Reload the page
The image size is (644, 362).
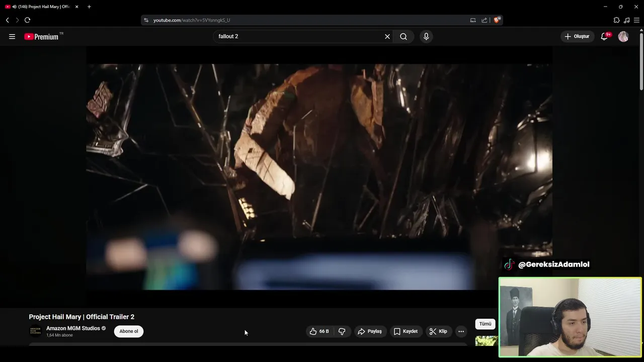27,20
